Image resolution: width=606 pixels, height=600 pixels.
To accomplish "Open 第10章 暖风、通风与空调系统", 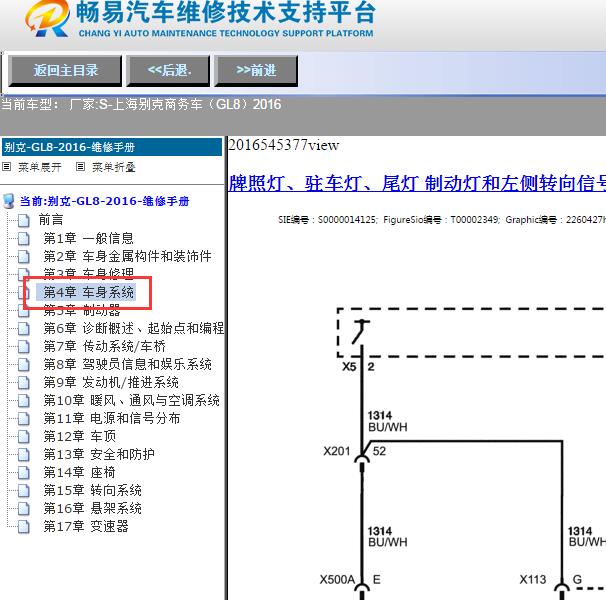I will (x=131, y=401).
